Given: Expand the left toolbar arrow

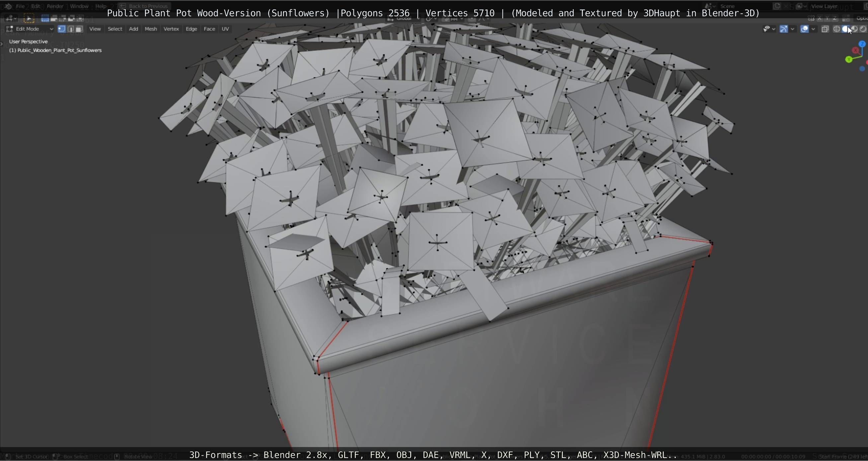Looking at the screenshot, I should 2,44.
